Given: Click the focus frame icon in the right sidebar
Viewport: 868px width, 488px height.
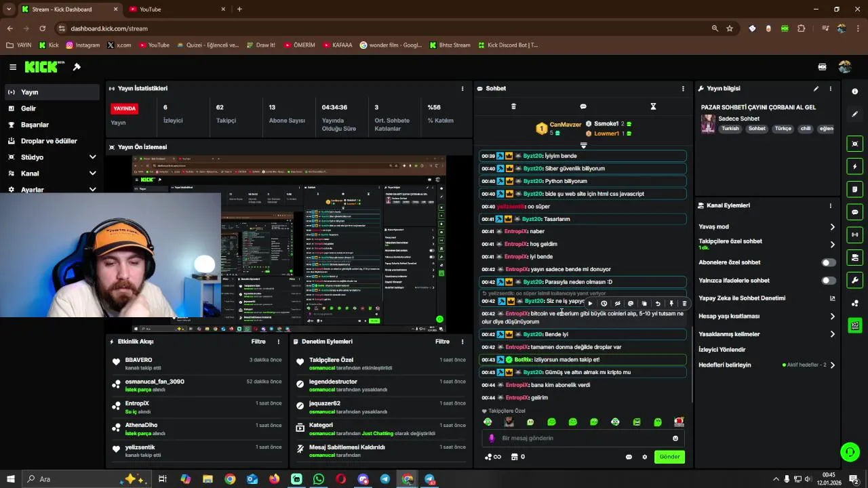Looking at the screenshot, I should tap(854, 144).
